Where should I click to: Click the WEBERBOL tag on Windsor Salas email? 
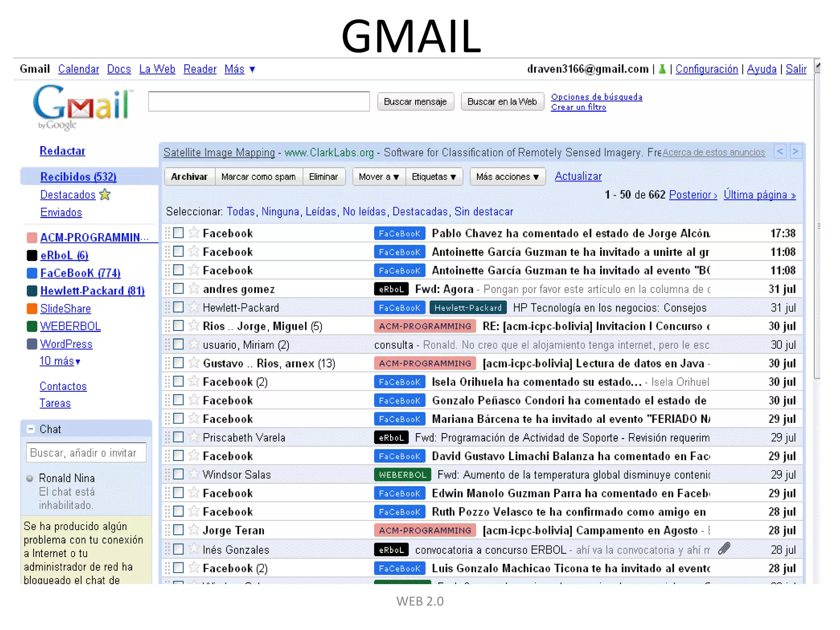pyautogui.click(x=402, y=475)
